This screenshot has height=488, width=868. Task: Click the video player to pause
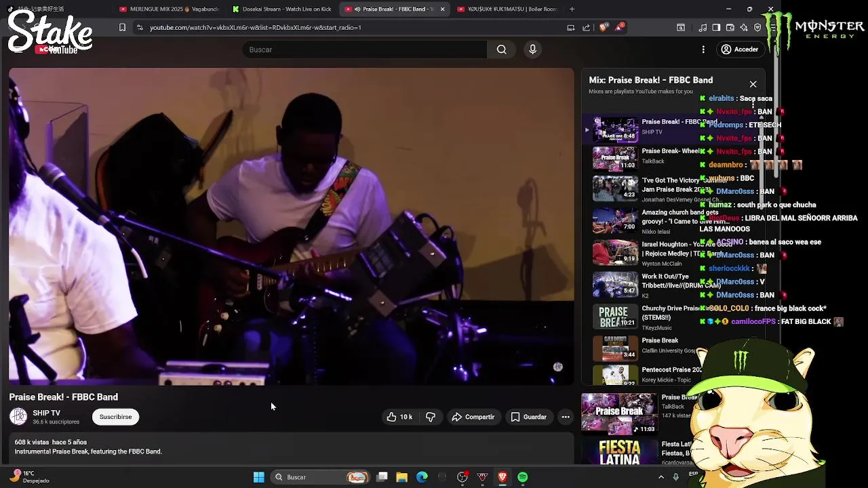coord(291,226)
